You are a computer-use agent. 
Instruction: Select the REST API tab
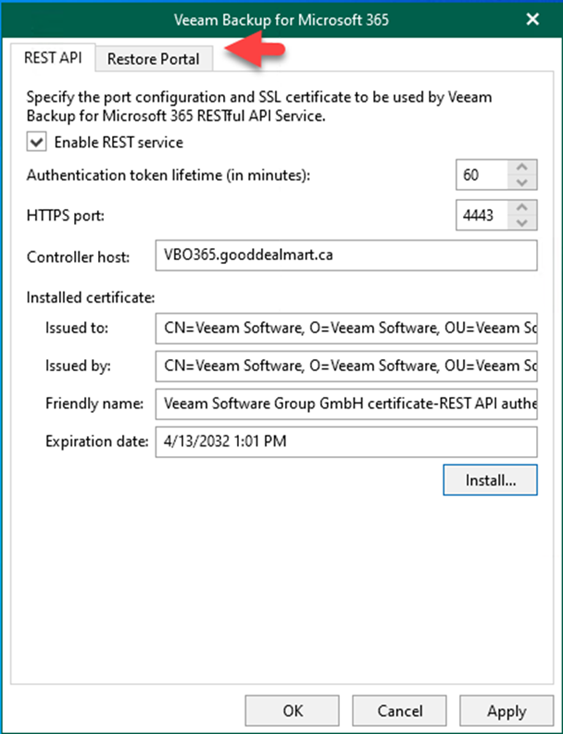point(53,58)
